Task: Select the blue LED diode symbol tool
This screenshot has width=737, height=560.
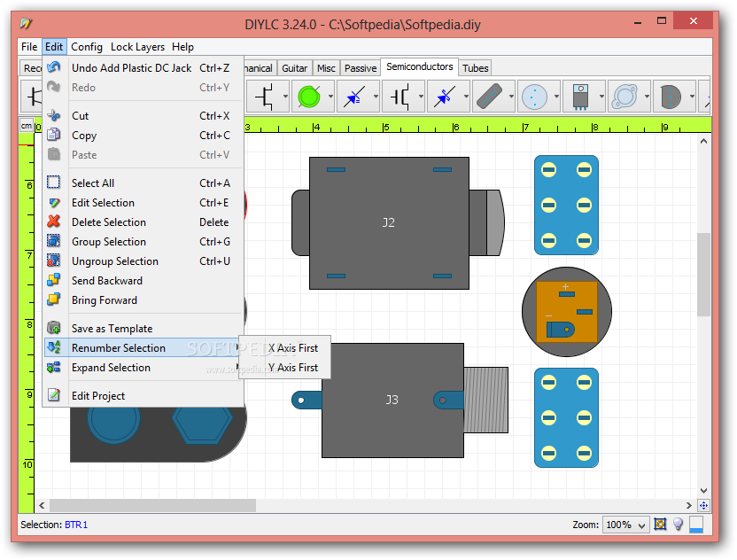Action: [x=354, y=97]
